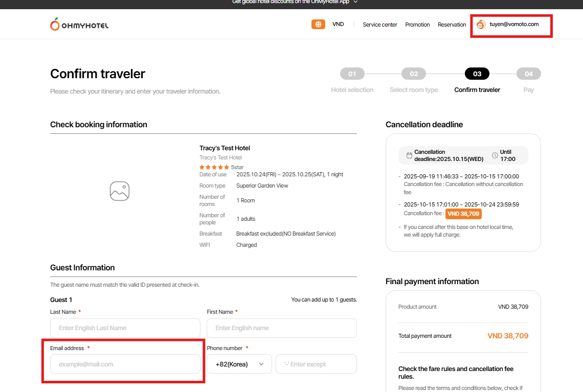The image size is (583, 392).
Task: Click the cancellation deadline calendar icon
Action: (x=409, y=155)
